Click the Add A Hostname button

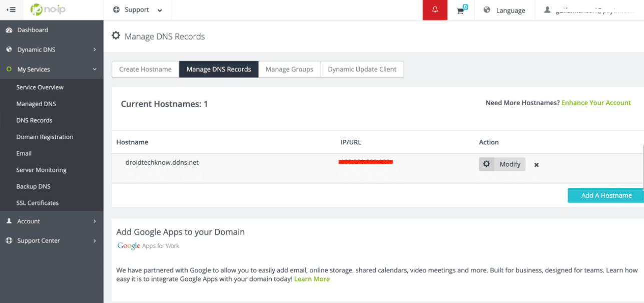(x=605, y=195)
